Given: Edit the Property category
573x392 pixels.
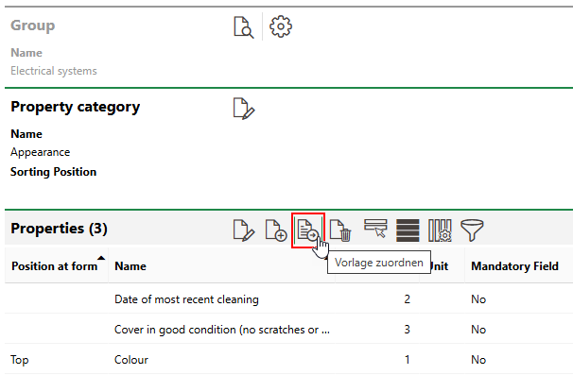Looking at the screenshot, I should pyautogui.click(x=244, y=109).
